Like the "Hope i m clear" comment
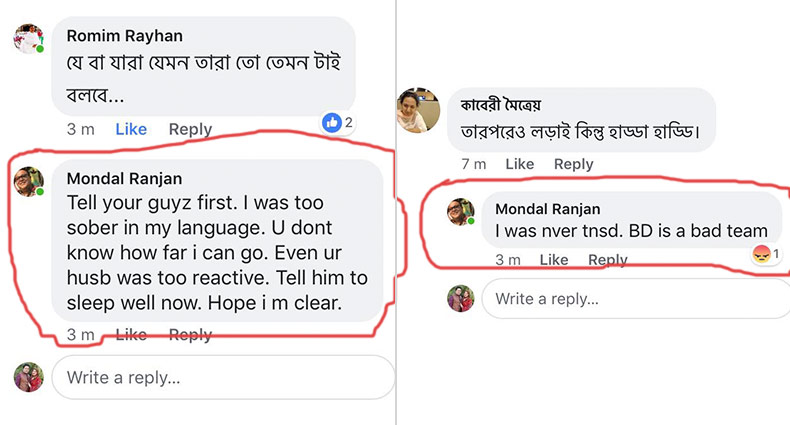Viewport: 790px width, 425px height. click(x=131, y=335)
